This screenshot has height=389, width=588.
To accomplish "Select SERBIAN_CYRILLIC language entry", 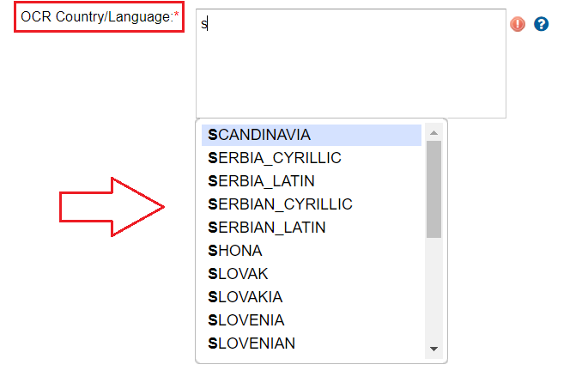I will (280, 204).
